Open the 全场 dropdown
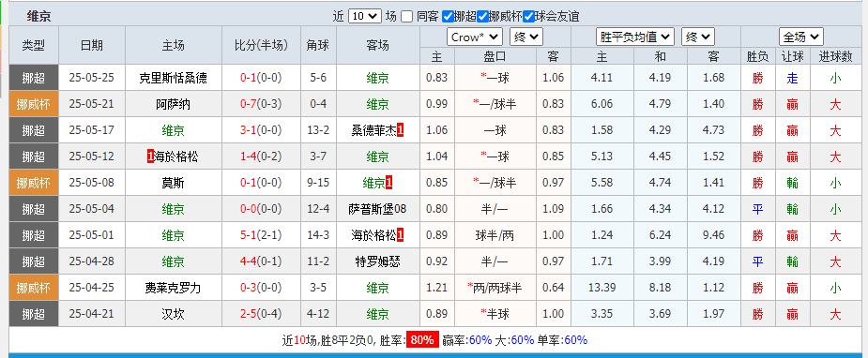Image resolution: width=868 pixels, height=358 pixels. [801, 37]
